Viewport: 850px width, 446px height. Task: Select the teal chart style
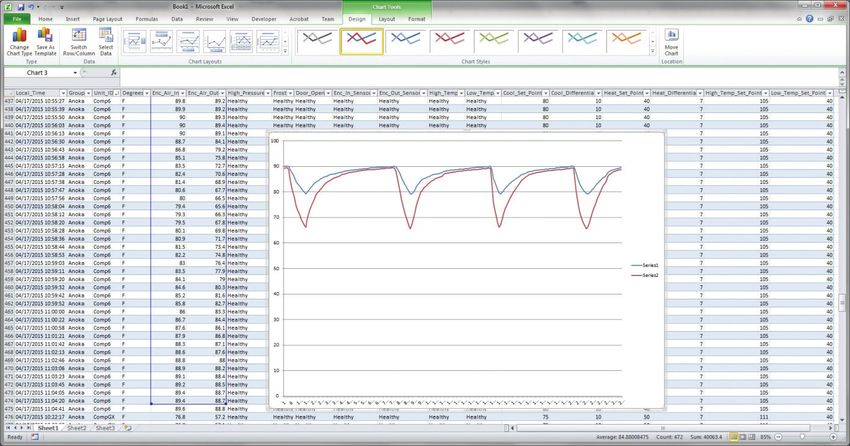coord(583,42)
